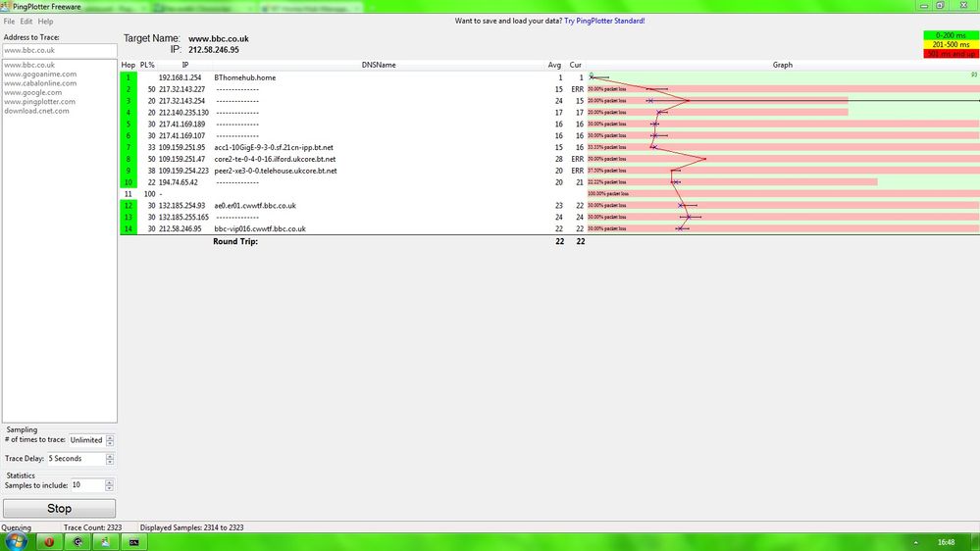Viewport: 980px width, 551px height.
Task: Click the circular arrow taskbar icon
Action: tap(77, 542)
